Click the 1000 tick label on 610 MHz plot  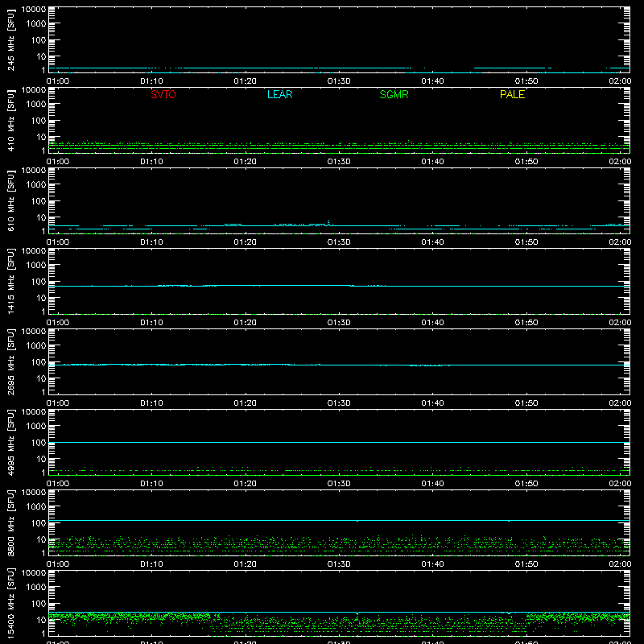pos(36,185)
